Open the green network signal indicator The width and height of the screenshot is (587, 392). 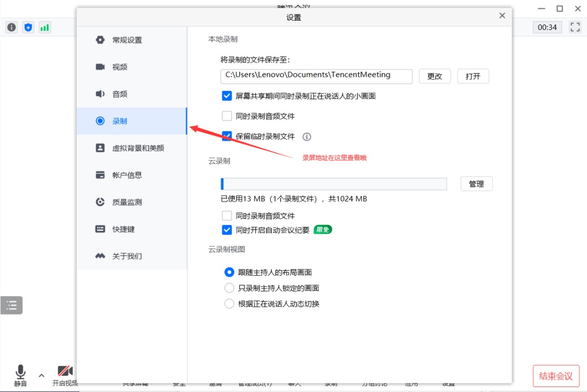(45, 27)
